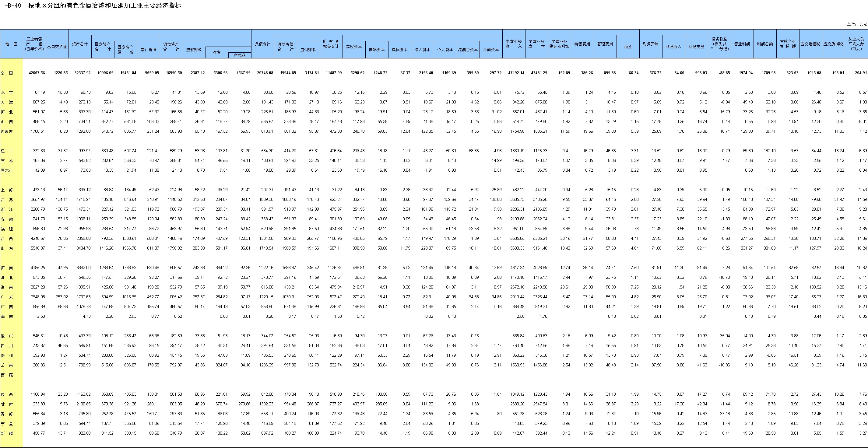Click the national total value '42667.56'
The image size is (868, 448).
pyautogui.click(x=37, y=73)
